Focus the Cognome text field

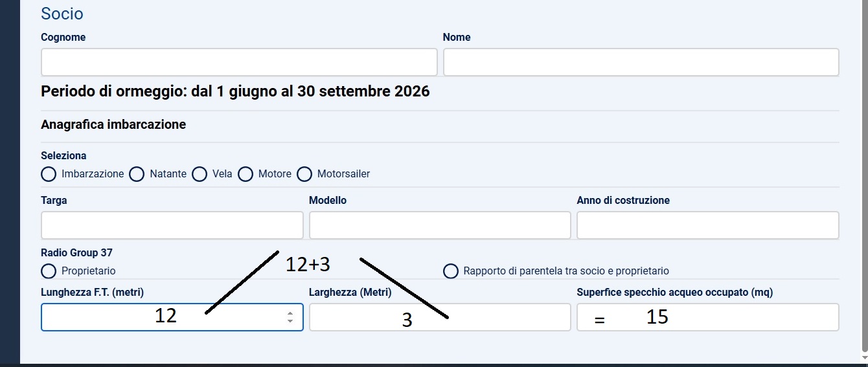coord(239,62)
